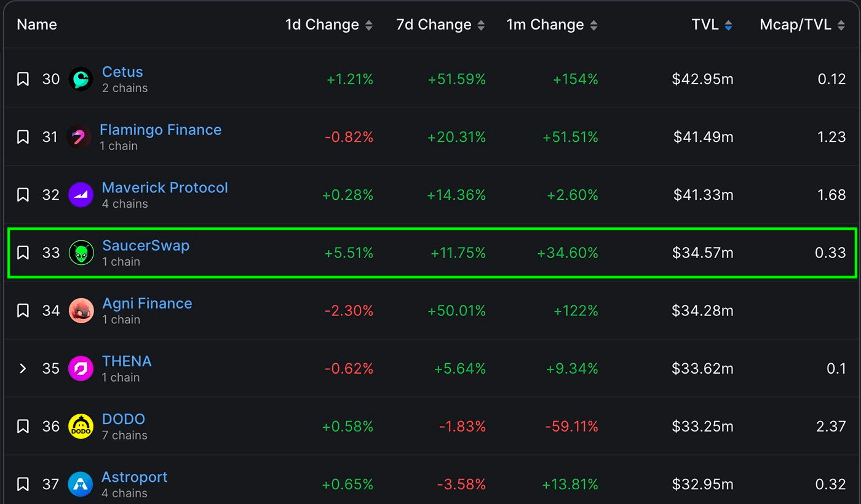This screenshot has width=861, height=504.
Task: Expand the THENA row chevron
Action: click(x=23, y=368)
